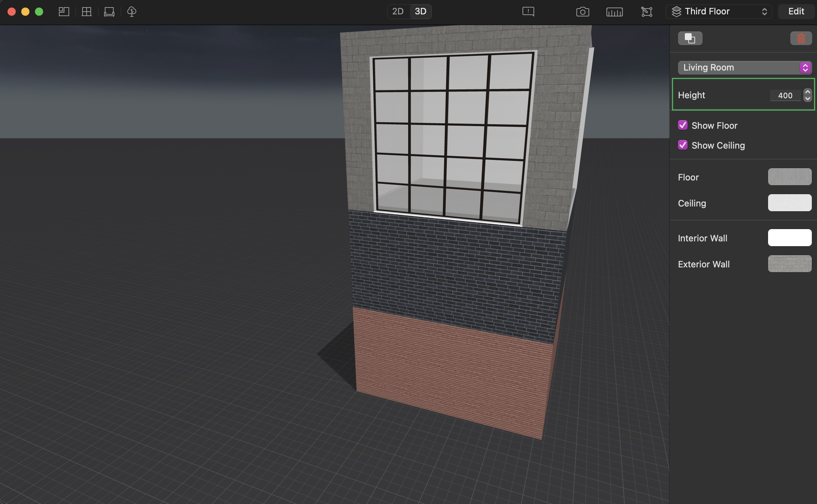Open the furniture library sofa icon

coord(109,12)
